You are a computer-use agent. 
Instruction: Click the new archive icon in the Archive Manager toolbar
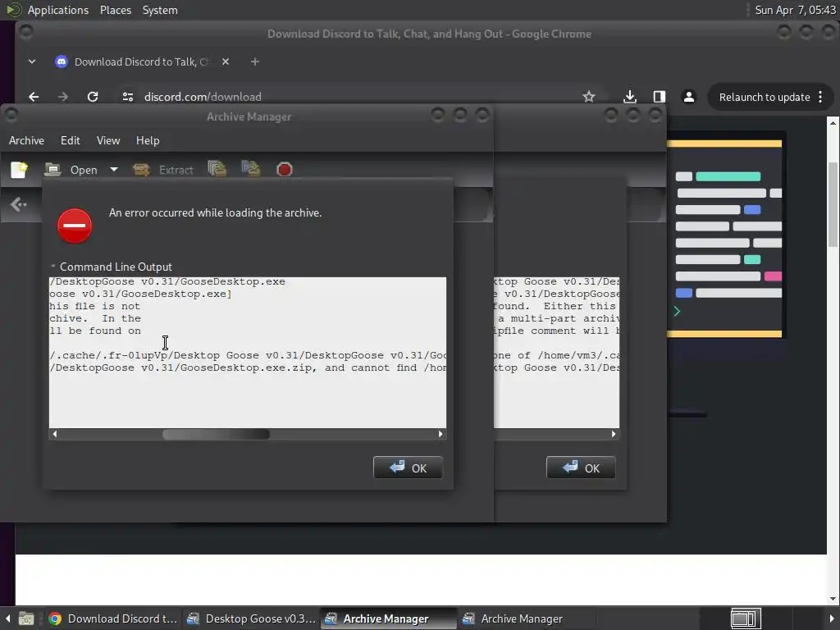(x=20, y=170)
